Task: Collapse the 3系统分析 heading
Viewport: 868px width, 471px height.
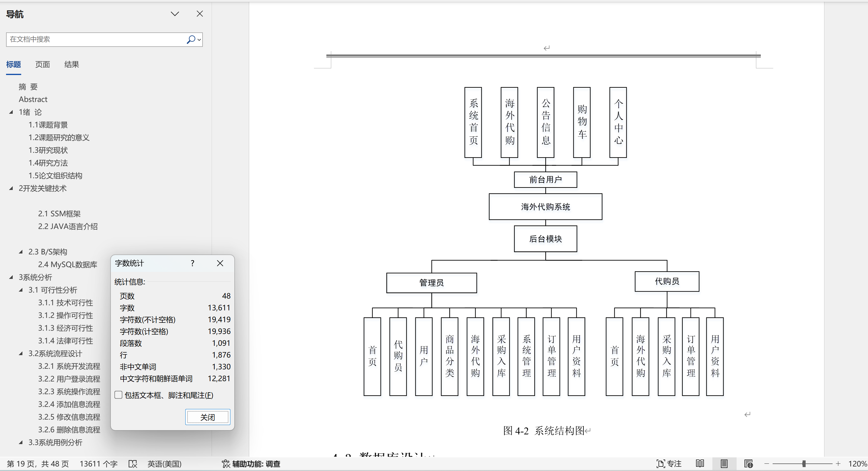Action: (x=11, y=277)
